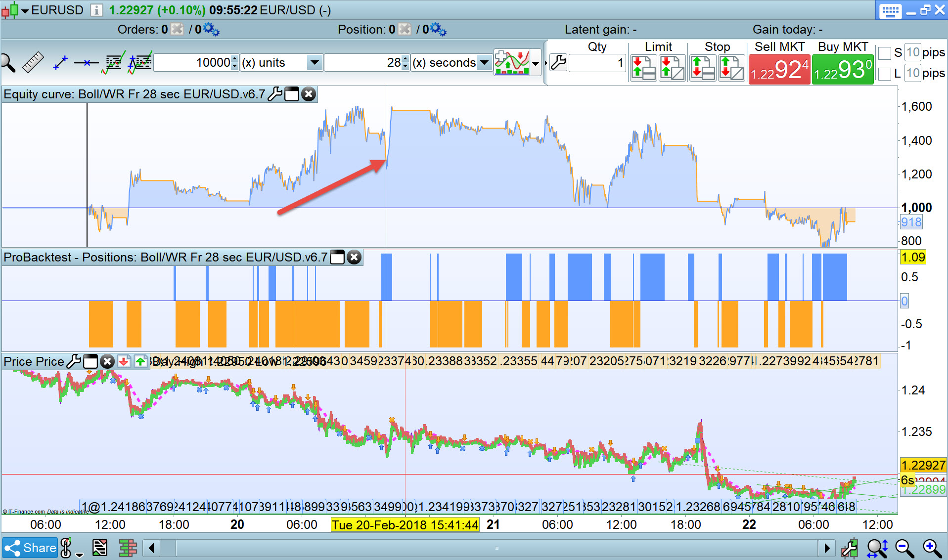
Task: Select the ruler measurement tool
Action: [x=33, y=63]
